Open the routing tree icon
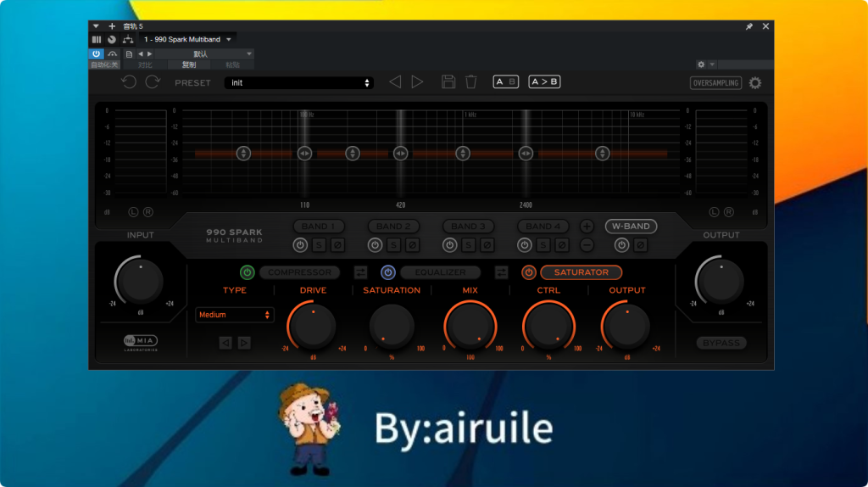868x487 pixels. (x=128, y=39)
